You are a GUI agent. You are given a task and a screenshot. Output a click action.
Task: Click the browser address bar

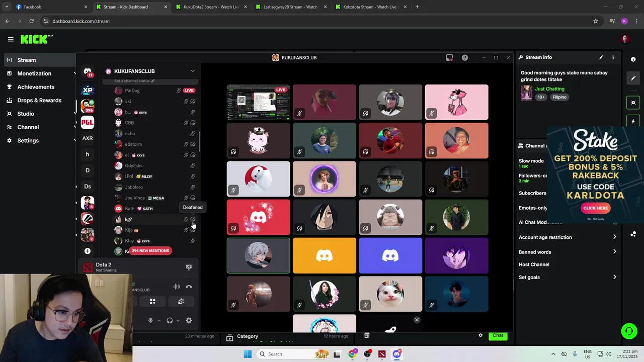[x=317, y=21]
